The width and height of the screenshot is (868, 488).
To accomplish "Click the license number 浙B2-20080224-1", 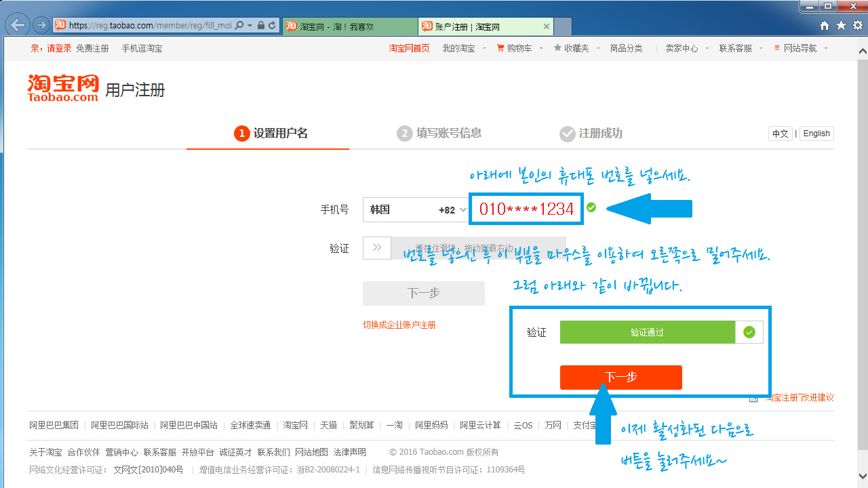I will tap(328, 470).
